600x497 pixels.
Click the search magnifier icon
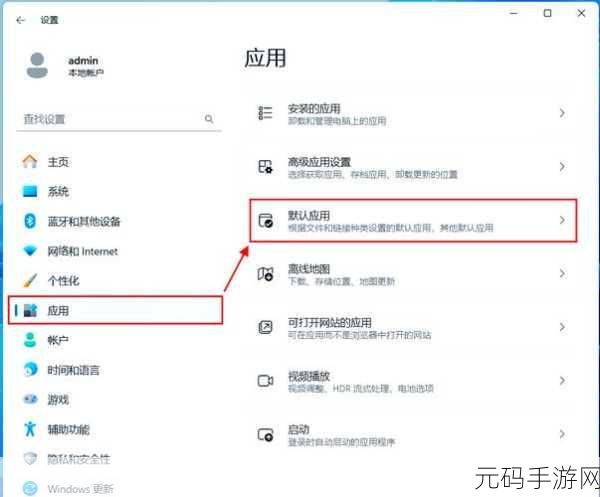point(209,119)
